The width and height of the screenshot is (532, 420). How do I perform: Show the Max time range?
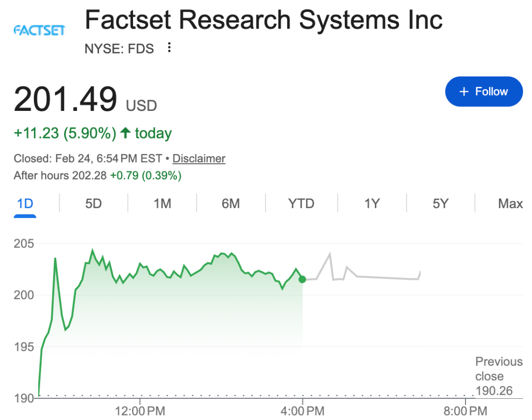[510, 203]
